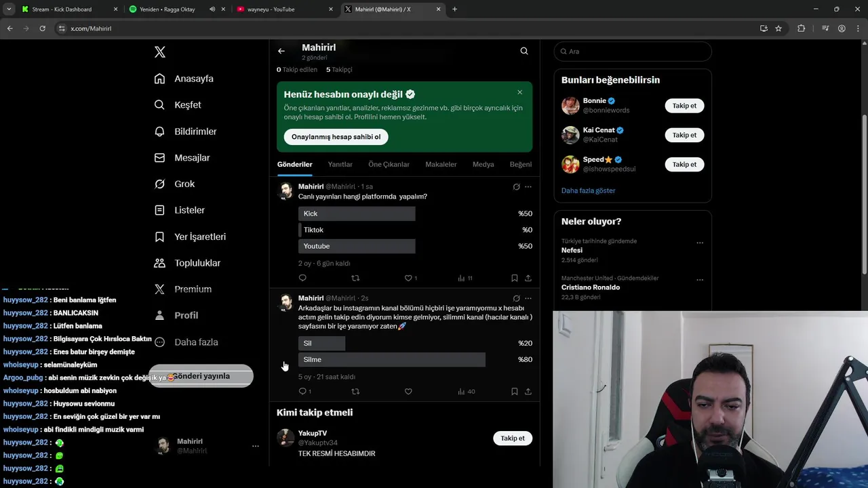Follow YakupTV

513,439
